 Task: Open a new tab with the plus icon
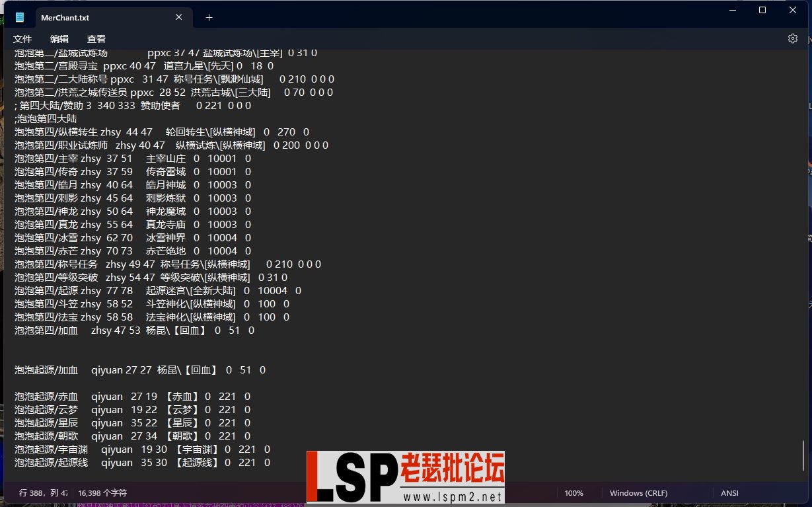(x=209, y=17)
